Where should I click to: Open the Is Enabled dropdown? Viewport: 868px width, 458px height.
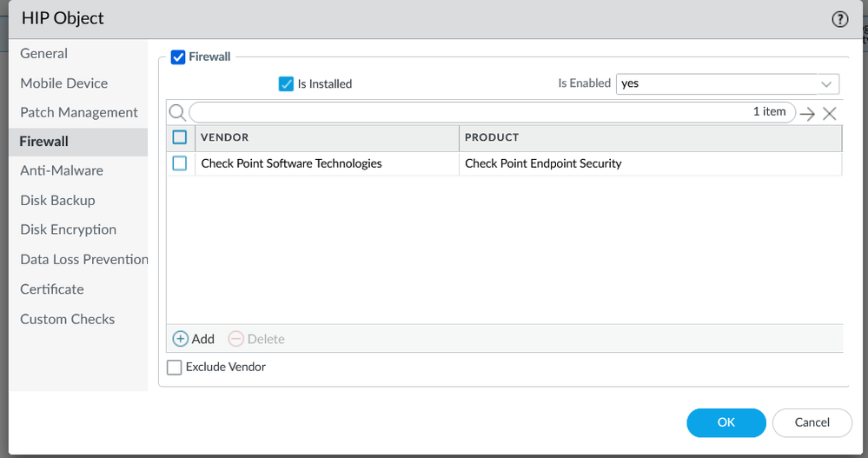[x=727, y=83]
